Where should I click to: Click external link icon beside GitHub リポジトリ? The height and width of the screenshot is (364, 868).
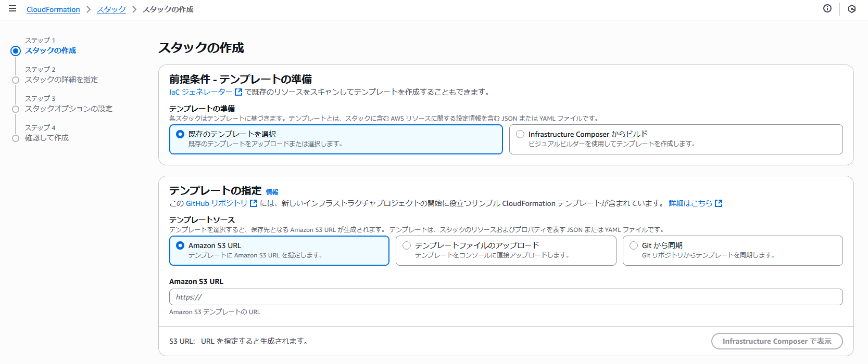coord(254,203)
